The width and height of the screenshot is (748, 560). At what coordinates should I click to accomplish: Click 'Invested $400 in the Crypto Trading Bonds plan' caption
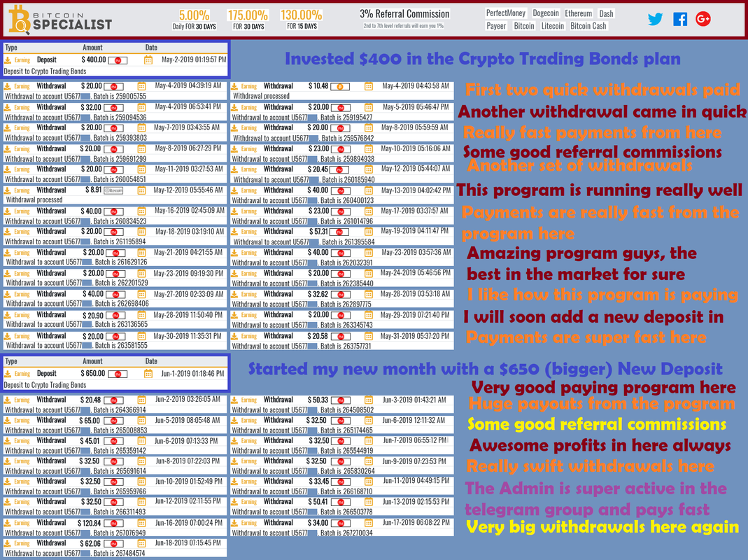pyautogui.click(x=483, y=59)
